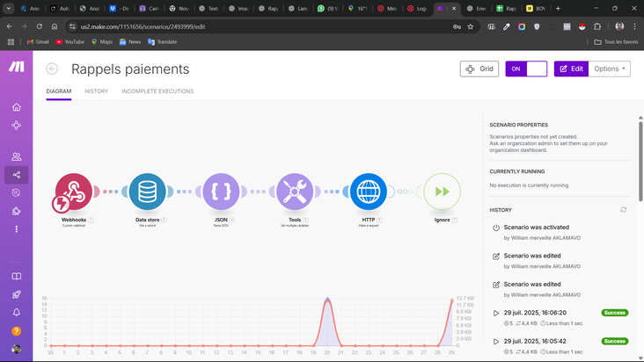
Task: Click the back arrow beside Rappels paiements
Action: tap(52, 69)
